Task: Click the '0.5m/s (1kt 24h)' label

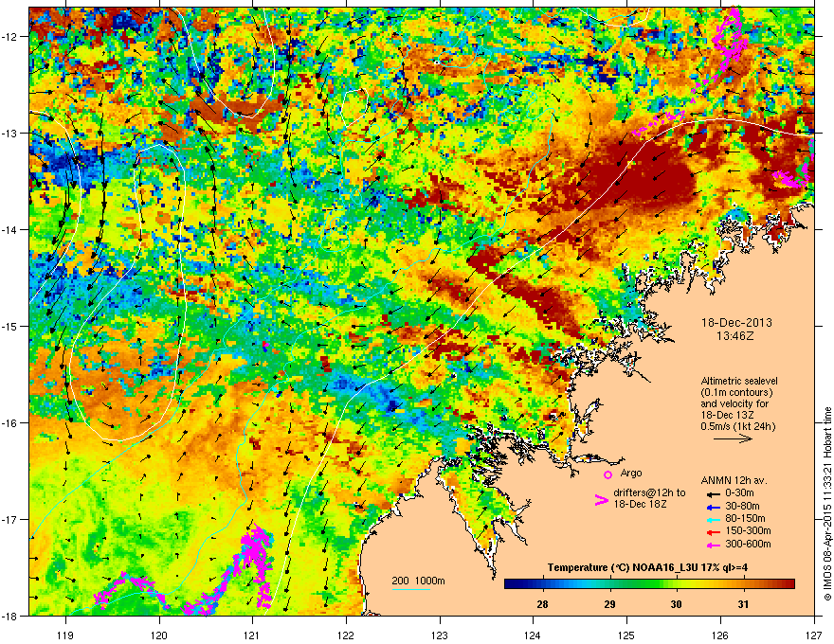Action: 737,426
